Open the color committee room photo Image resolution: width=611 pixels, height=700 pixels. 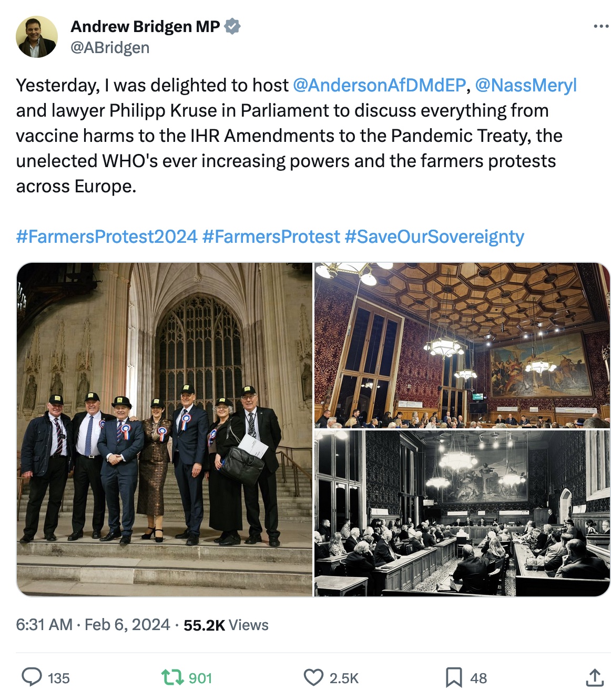[462, 345]
